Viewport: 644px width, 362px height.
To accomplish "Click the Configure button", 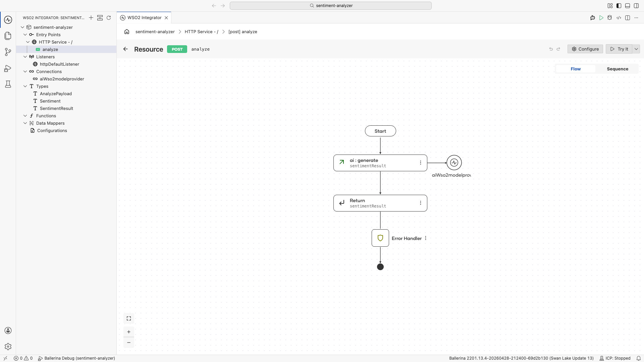I will click(585, 49).
